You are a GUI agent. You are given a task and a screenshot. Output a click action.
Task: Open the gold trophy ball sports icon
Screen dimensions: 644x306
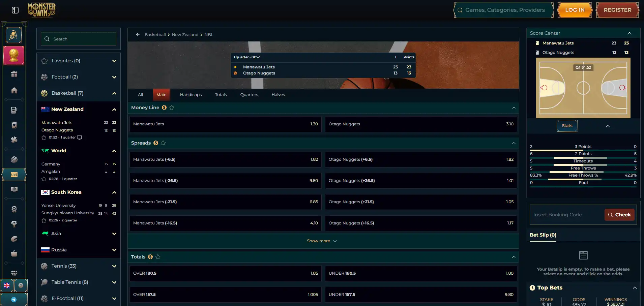point(14,55)
